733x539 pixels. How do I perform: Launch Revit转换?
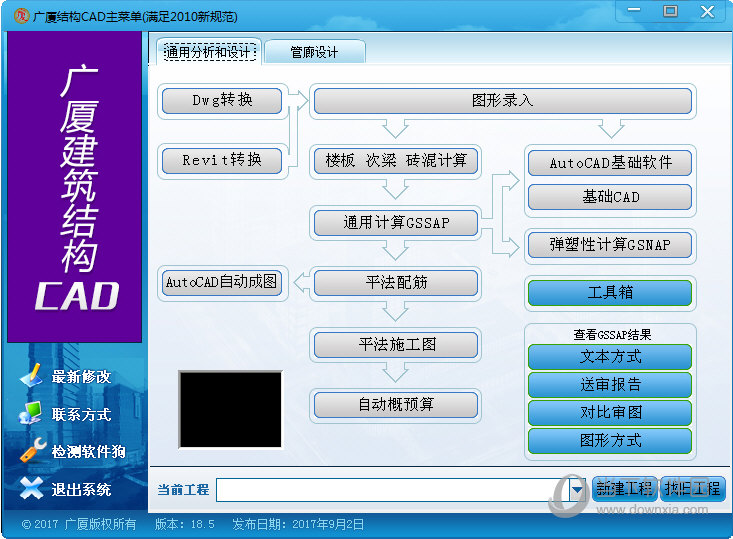pos(222,160)
